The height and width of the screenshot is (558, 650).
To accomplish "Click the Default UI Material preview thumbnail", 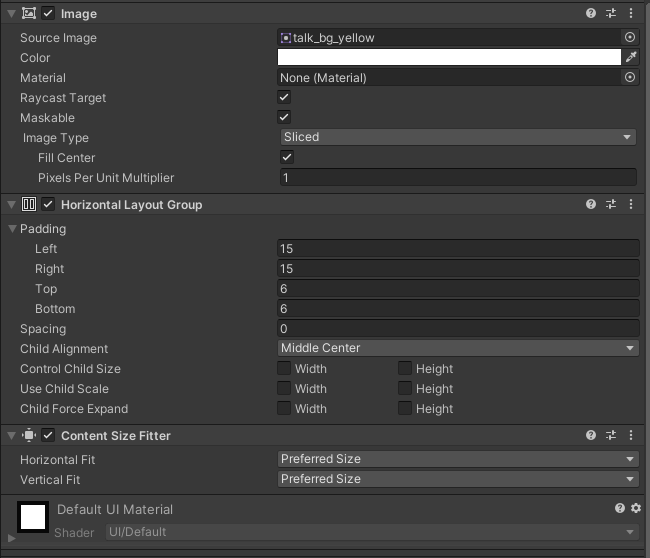I will 33,517.
